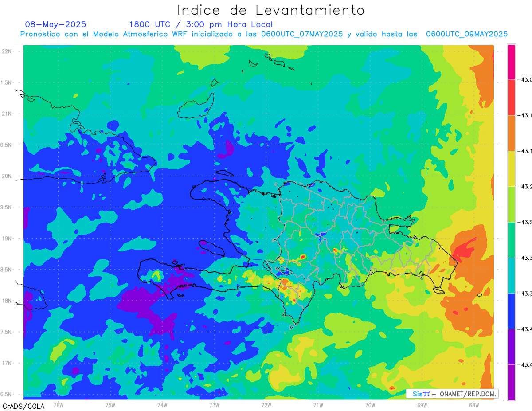Click the 'GrADS/COLA' credit label
532x411 pixels.
click(23, 406)
